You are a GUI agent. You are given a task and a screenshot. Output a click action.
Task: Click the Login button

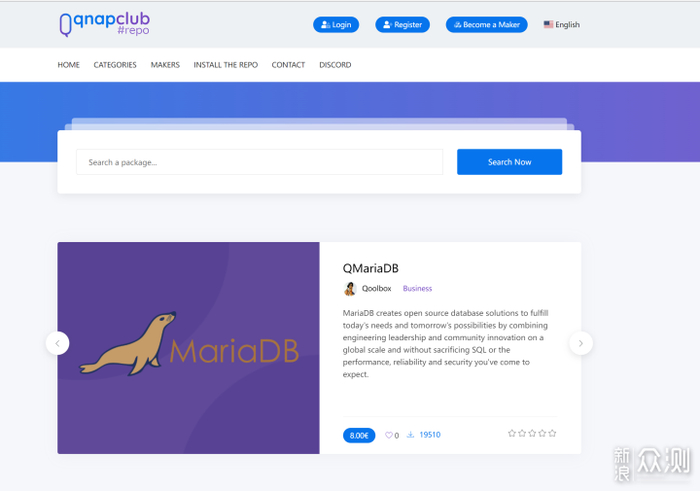tap(336, 25)
